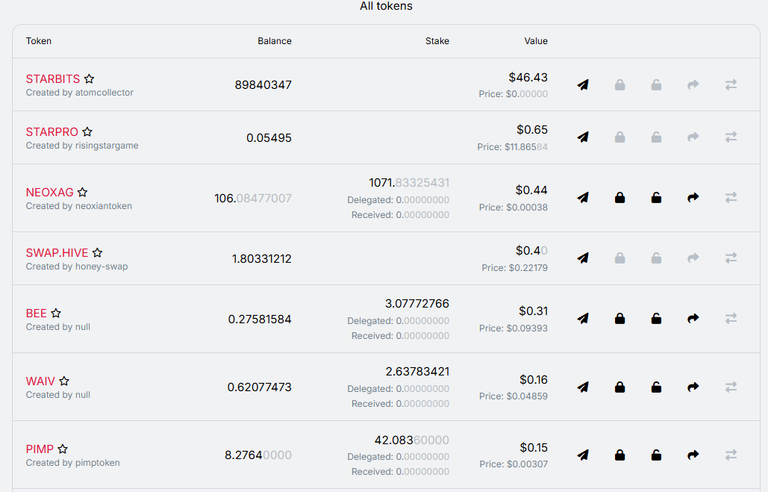Viewport: 768px width, 492px height.
Task: Unstake NEOXAG with the open lock icon
Action: [656, 197]
